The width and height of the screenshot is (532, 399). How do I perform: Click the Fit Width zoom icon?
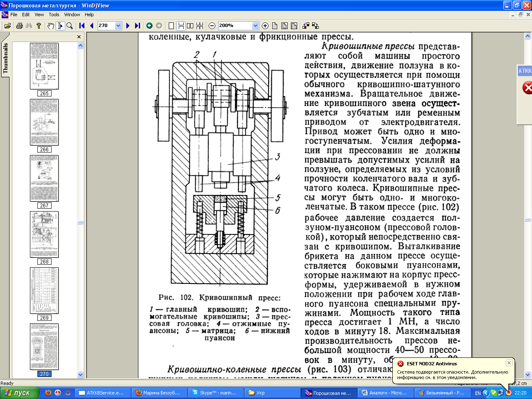[x=294, y=26]
